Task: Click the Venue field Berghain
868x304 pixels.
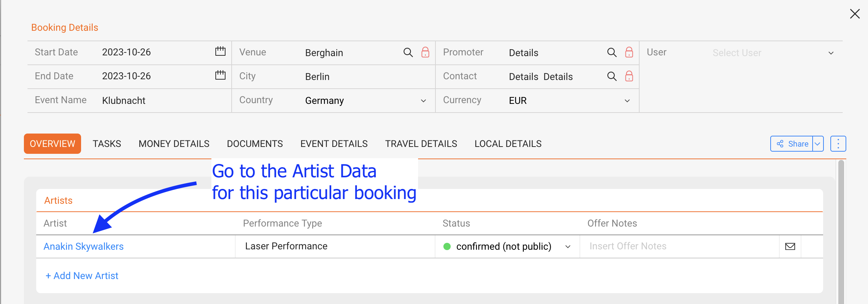Action: (x=324, y=53)
